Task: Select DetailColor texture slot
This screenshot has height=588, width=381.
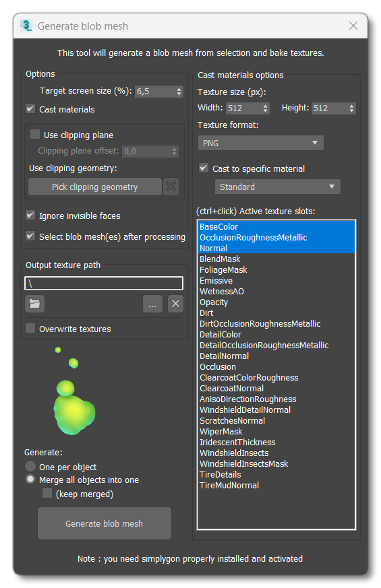Action: [x=276, y=334]
